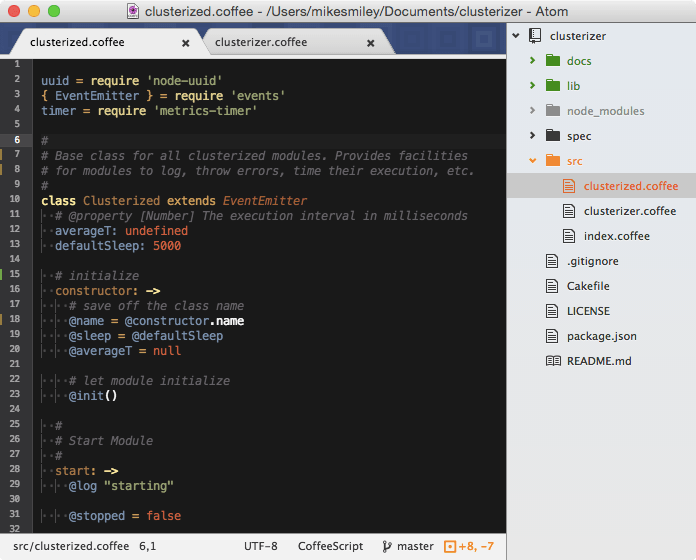Viewport: 696px width, 560px height.
Task: Expand the lib folder chevron
Action: [x=533, y=85]
